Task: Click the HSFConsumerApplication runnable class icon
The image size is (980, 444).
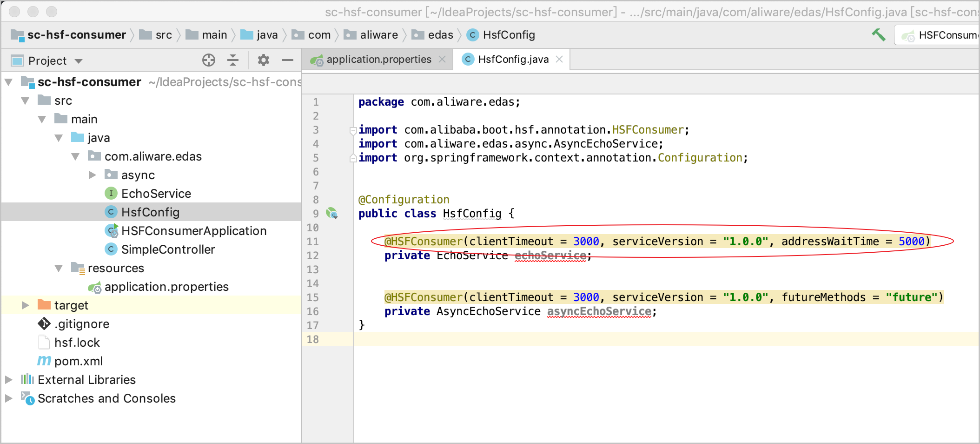Action: [x=112, y=230]
